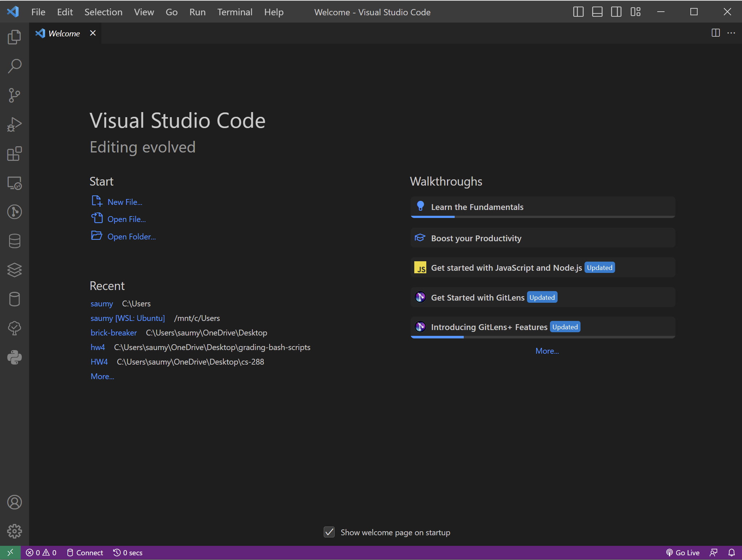Open the Manage gear icon

(15, 531)
